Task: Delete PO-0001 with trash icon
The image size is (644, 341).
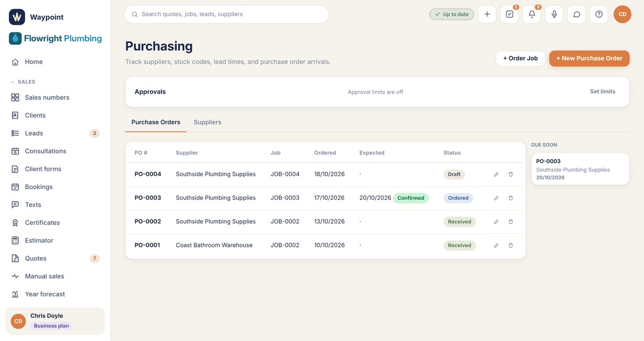Action: [511, 245]
